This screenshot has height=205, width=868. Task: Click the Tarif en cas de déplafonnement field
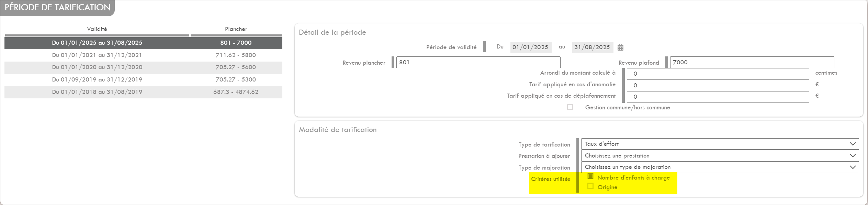718,97
